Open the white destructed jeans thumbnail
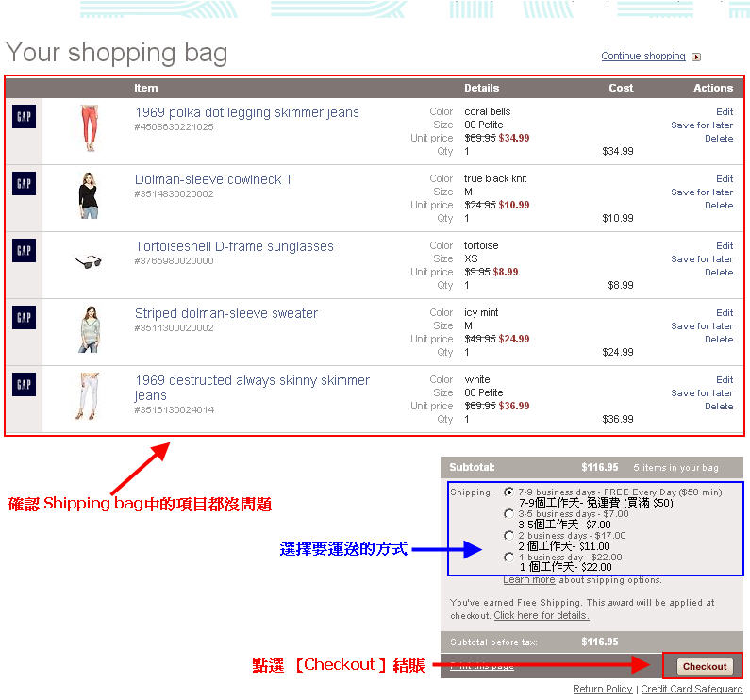750x700 pixels. pyautogui.click(x=88, y=396)
